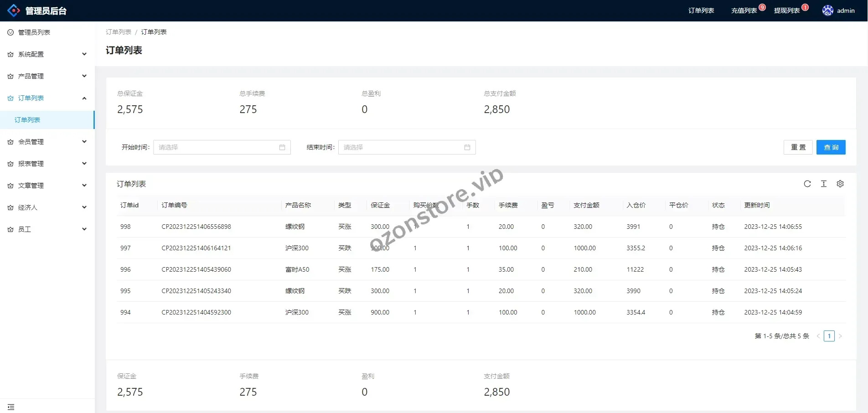Select 管理员列表 in the sidebar
Screen dimensions: 868x413
tap(34, 32)
